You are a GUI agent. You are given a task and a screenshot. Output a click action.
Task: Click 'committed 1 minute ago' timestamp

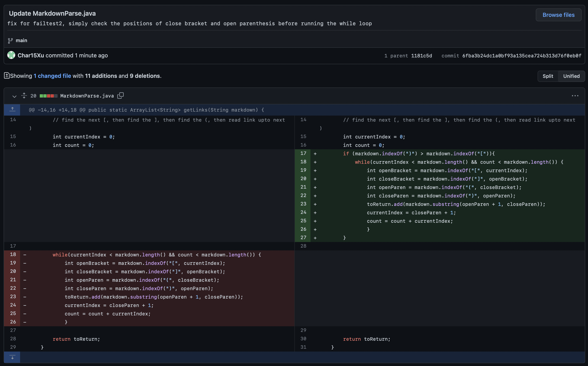(77, 55)
